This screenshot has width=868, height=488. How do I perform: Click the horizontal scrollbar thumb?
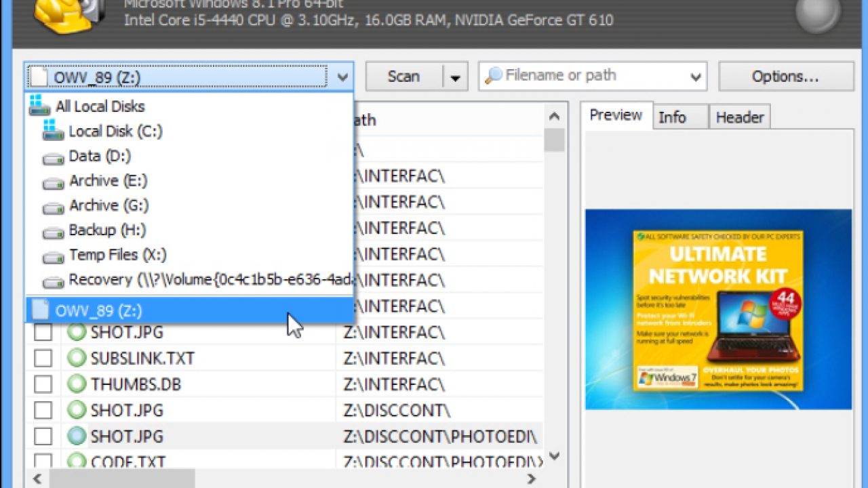[x=122, y=479]
